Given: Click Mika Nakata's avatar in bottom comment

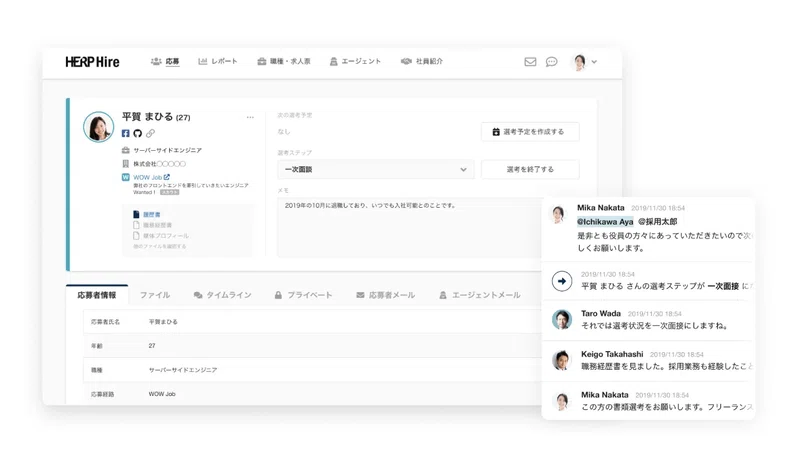Looking at the screenshot, I should [x=562, y=401].
